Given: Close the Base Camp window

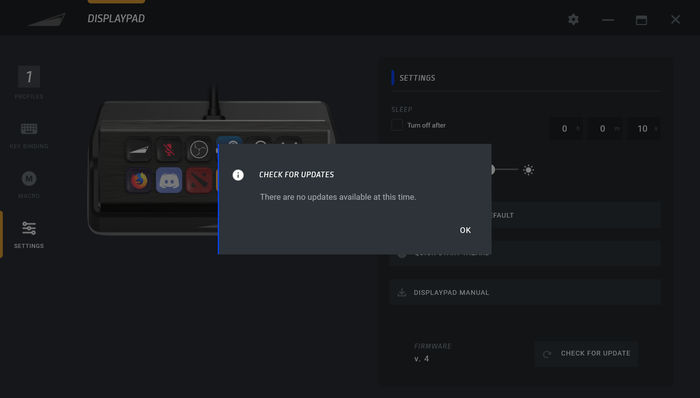Looking at the screenshot, I should (675, 20).
